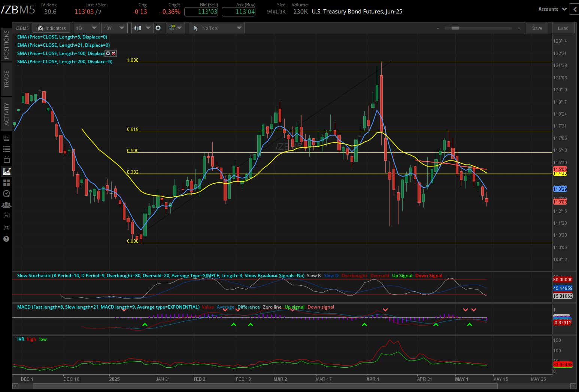
Task: Open the community people icon
Action: (x=6, y=205)
